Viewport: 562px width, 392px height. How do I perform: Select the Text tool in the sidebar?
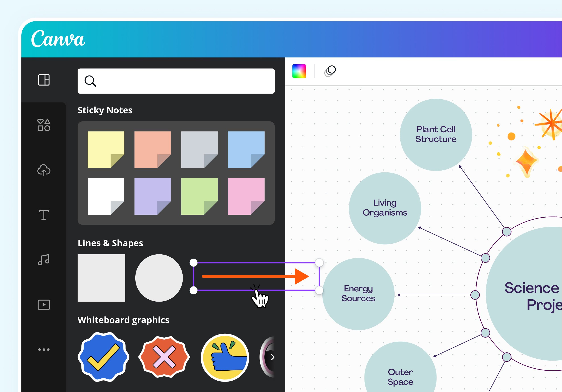[44, 215]
